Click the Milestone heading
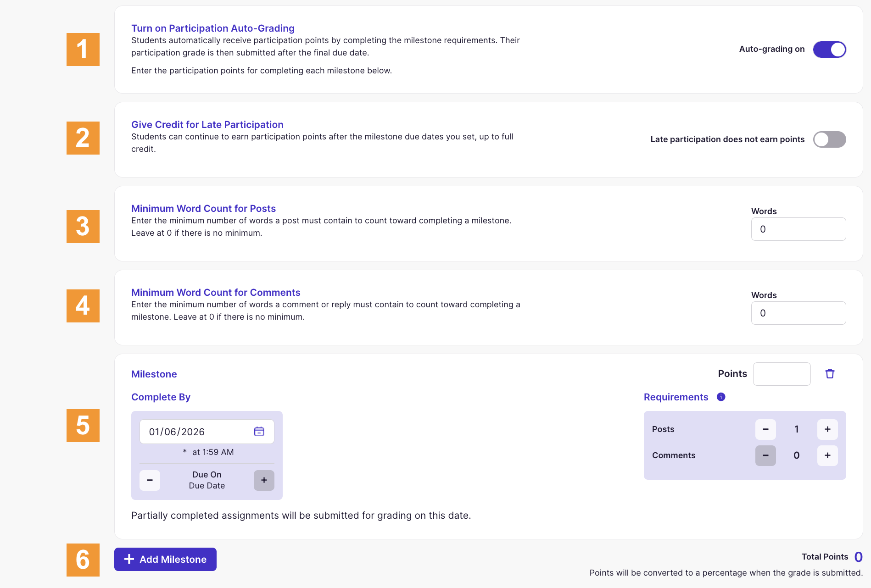Image resolution: width=871 pixels, height=588 pixels. click(x=154, y=374)
